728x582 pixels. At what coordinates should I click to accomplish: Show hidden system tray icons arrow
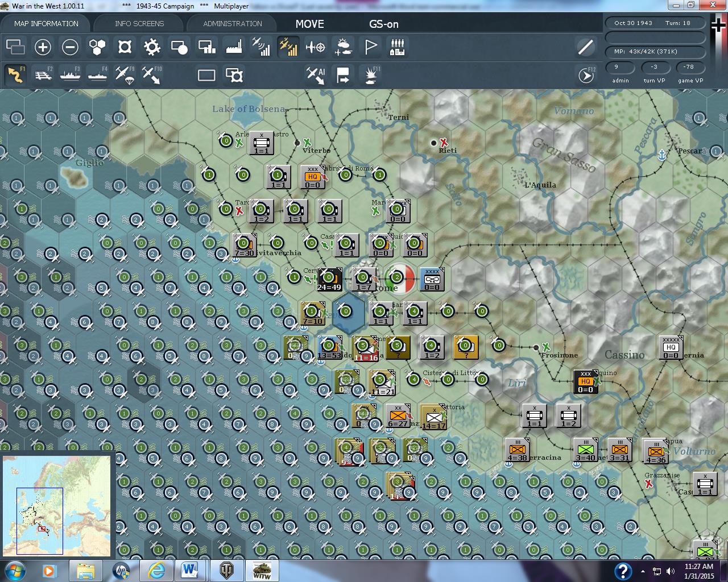[643, 571]
